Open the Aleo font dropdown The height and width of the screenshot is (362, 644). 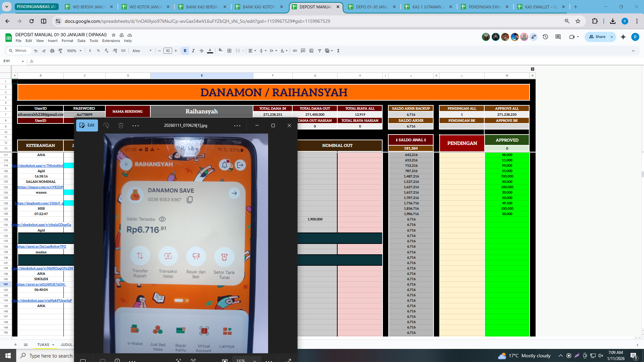pyautogui.click(x=142, y=51)
